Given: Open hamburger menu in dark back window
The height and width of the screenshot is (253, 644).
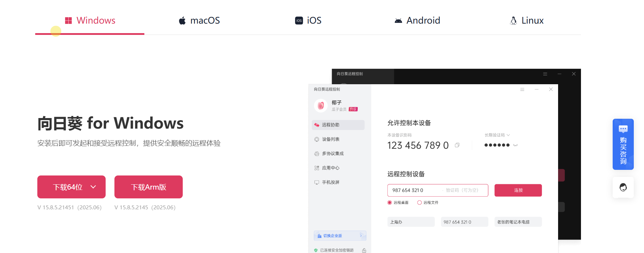Looking at the screenshot, I should pyautogui.click(x=545, y=74).
